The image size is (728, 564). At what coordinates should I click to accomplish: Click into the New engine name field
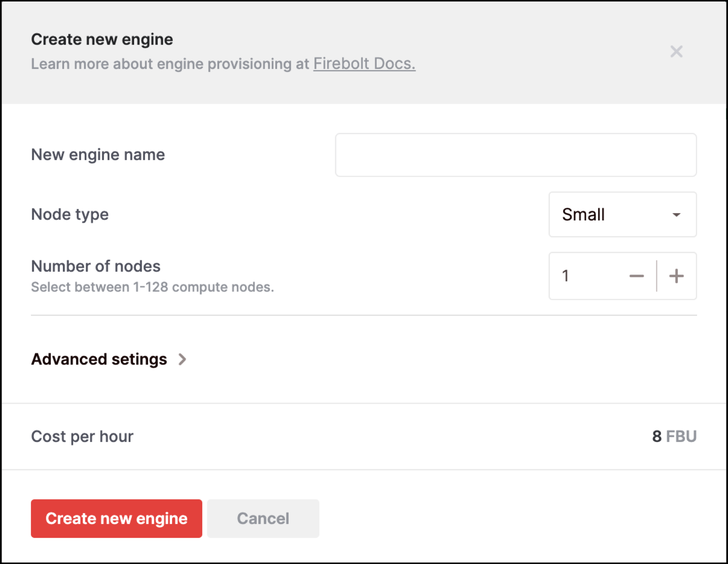pos(515,155)
